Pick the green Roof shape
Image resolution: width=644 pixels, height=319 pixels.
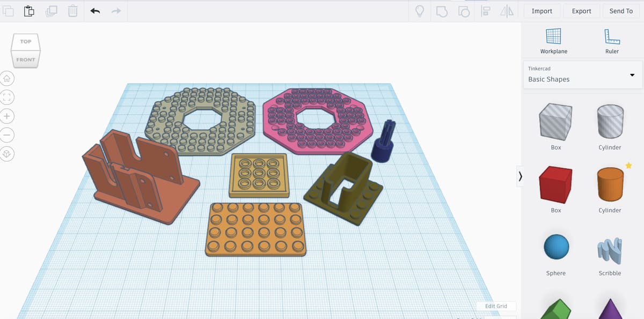click(555, 309)
